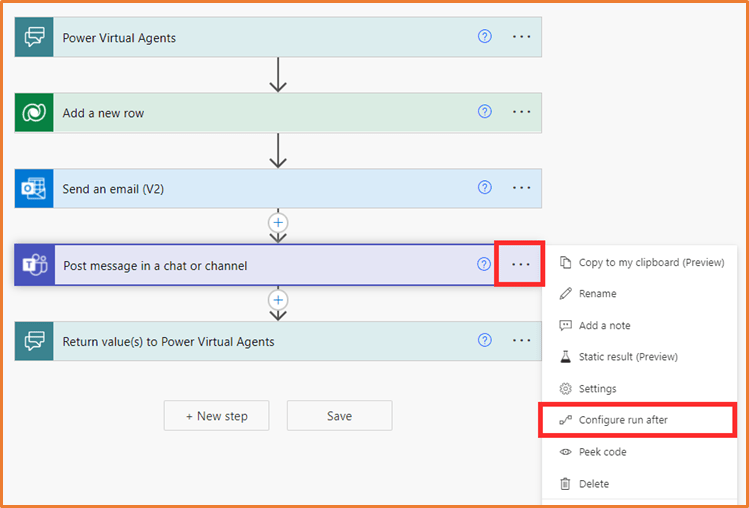
Task: Click the Dataverse Add a new row icon
Action: tap(35, 113)
